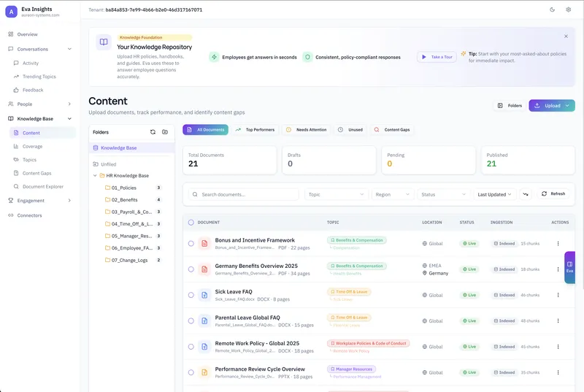The image size is (584, 392).
Task: Click the Upload button
Action: tap(552, 106)
